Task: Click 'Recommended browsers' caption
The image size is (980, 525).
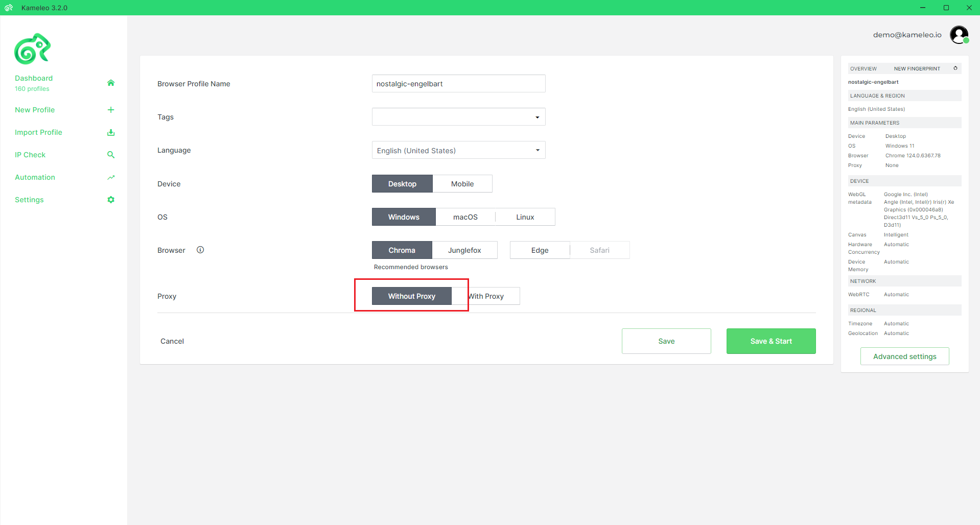Action: coord(411,267)
